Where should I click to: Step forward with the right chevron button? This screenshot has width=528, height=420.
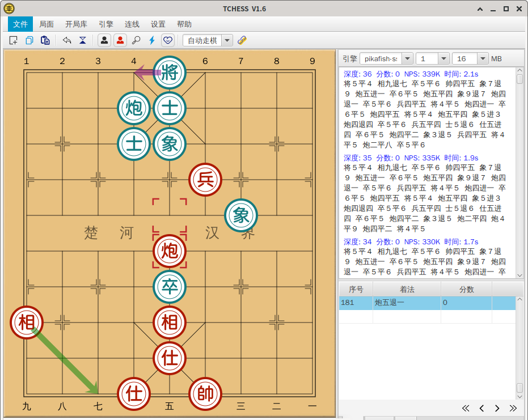pyautogui.click(x=497, y=408)
